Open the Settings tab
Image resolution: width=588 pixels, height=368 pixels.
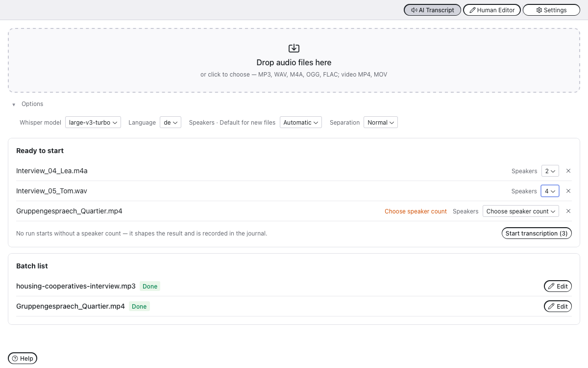pos(551,10)
